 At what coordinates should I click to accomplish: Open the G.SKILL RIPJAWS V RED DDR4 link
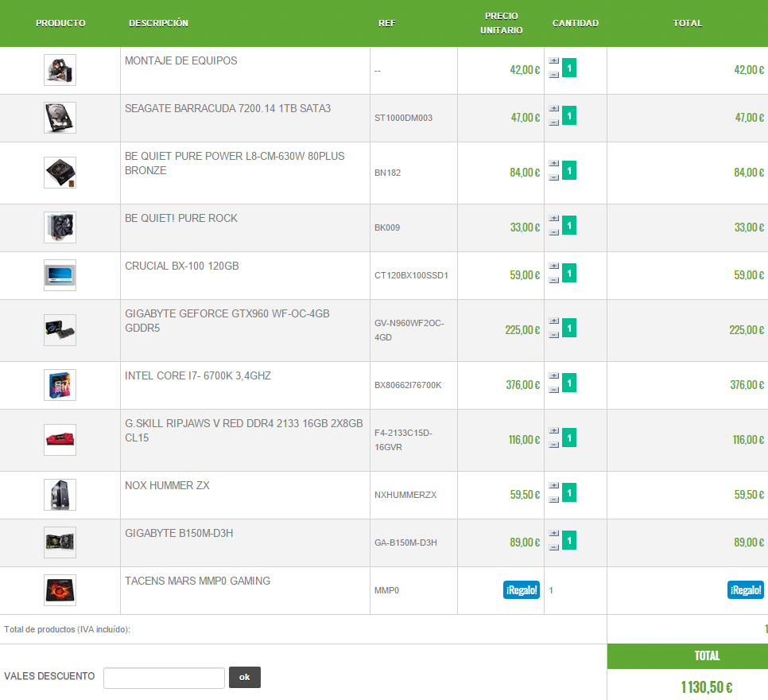[244, 430]
